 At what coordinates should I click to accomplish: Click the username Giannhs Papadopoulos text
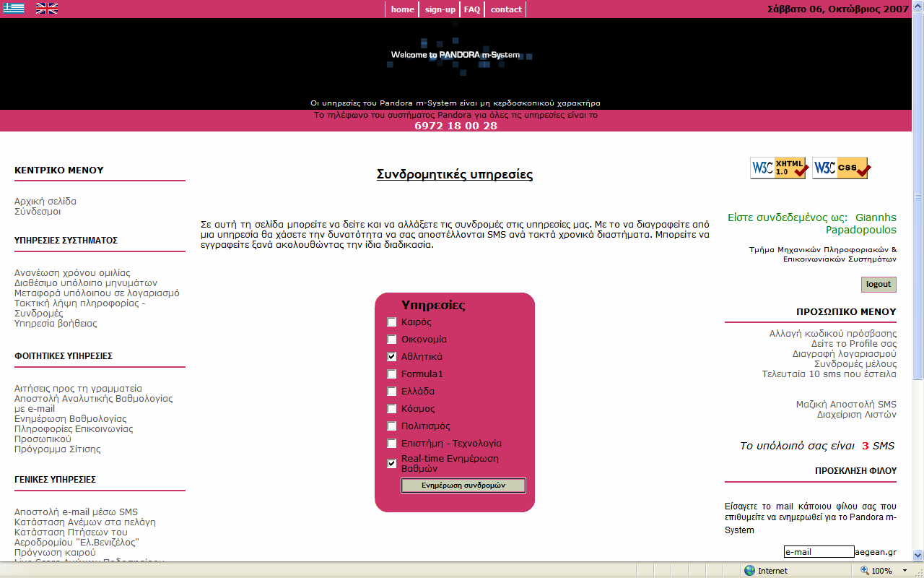(x=861, y=223)
